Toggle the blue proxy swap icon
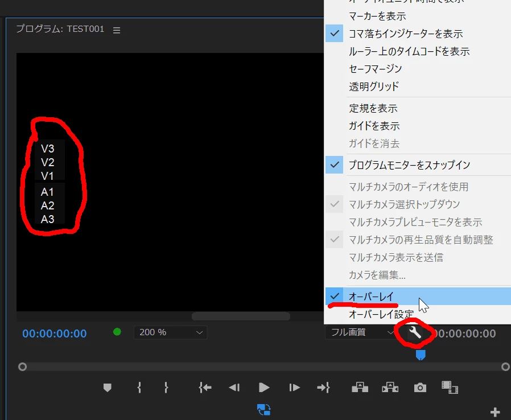511x420 pixels. (x=263, y=410)
